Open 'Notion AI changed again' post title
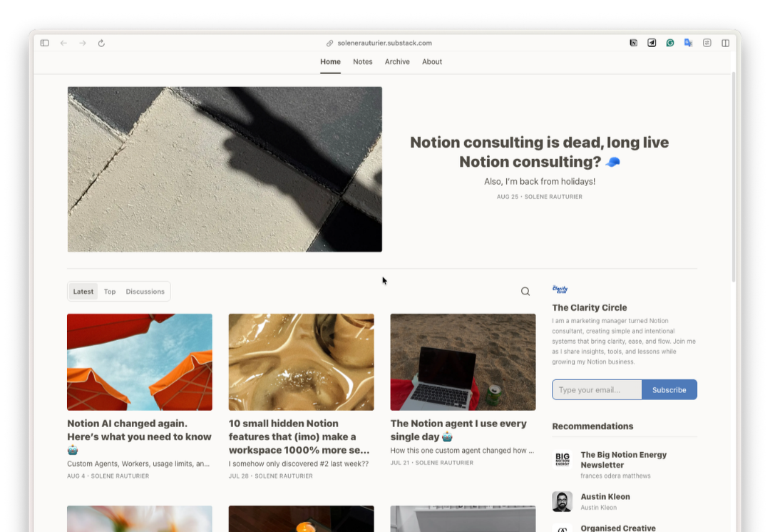This screenshot has height=532, width=770. tap(140, 436)
